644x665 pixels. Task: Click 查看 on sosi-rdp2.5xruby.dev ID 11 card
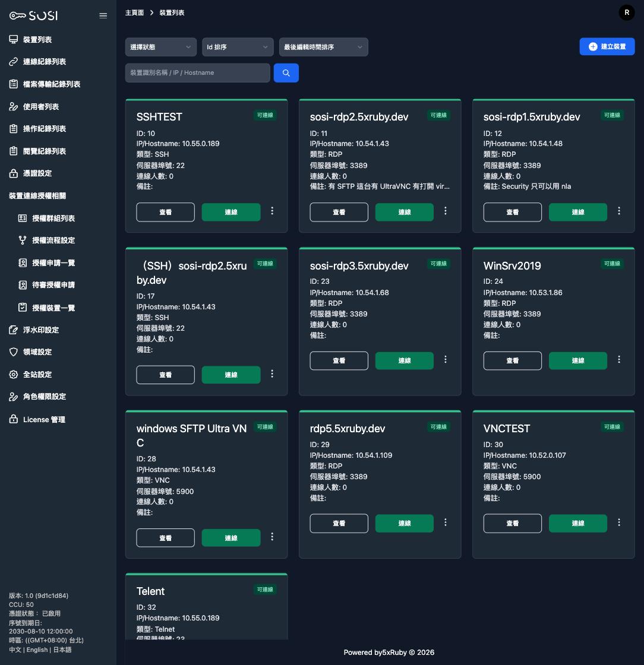[x=339, y=212]
